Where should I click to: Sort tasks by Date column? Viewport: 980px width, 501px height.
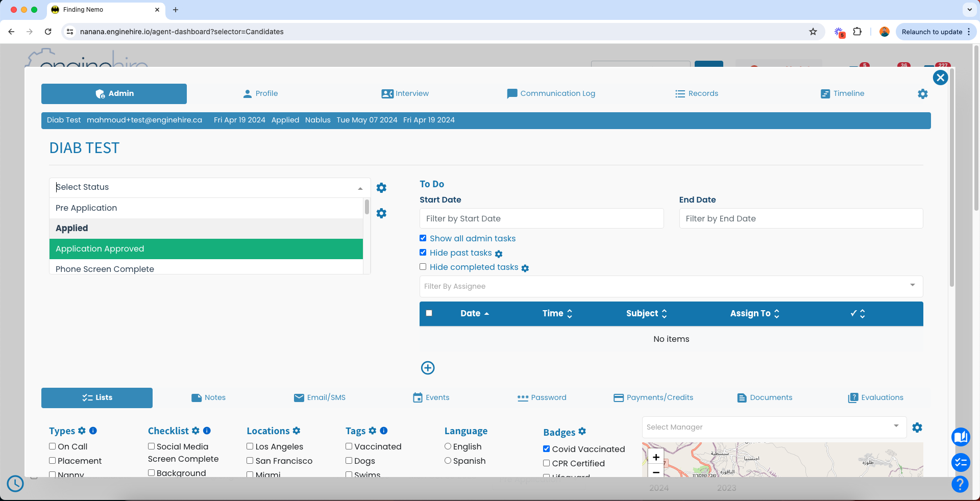click(475, 313)
